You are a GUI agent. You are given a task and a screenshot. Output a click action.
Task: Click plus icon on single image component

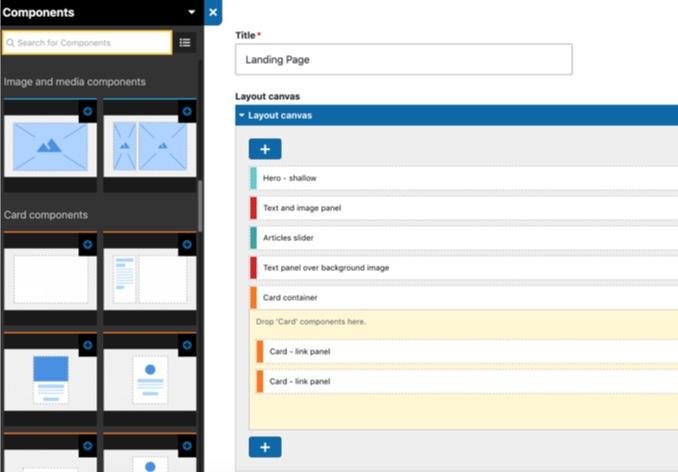coord(87,111)
